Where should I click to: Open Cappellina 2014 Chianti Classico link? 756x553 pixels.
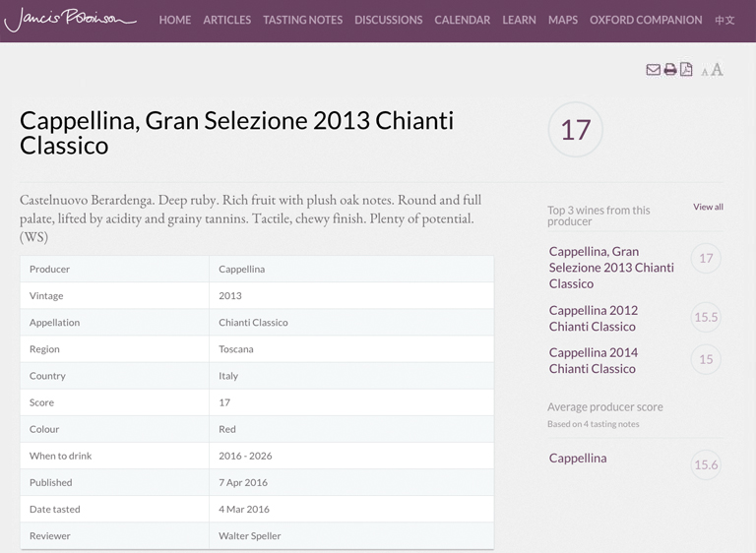pos(593,360)
